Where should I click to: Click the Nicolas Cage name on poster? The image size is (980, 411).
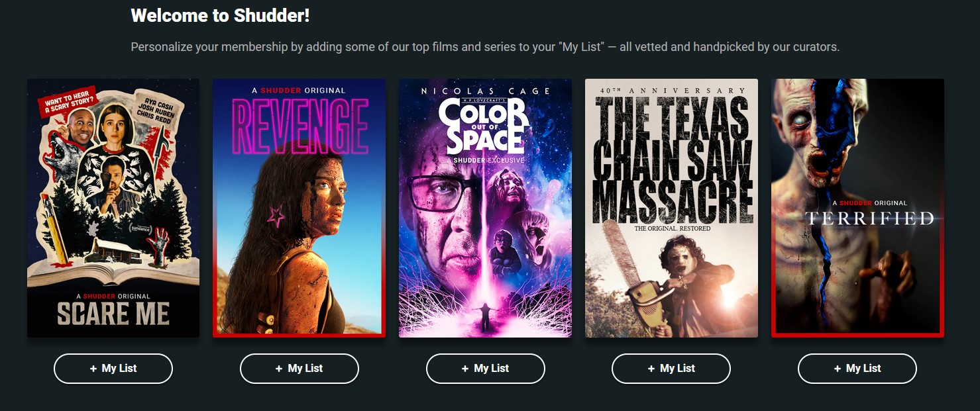(x=486, y=91)
